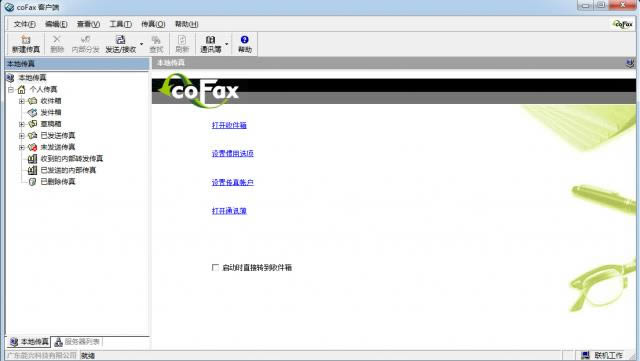The width and height of the screenshot is (640, 361).
Task: Click the 本地传真 left panel header
Action: (x=77, y=64)
